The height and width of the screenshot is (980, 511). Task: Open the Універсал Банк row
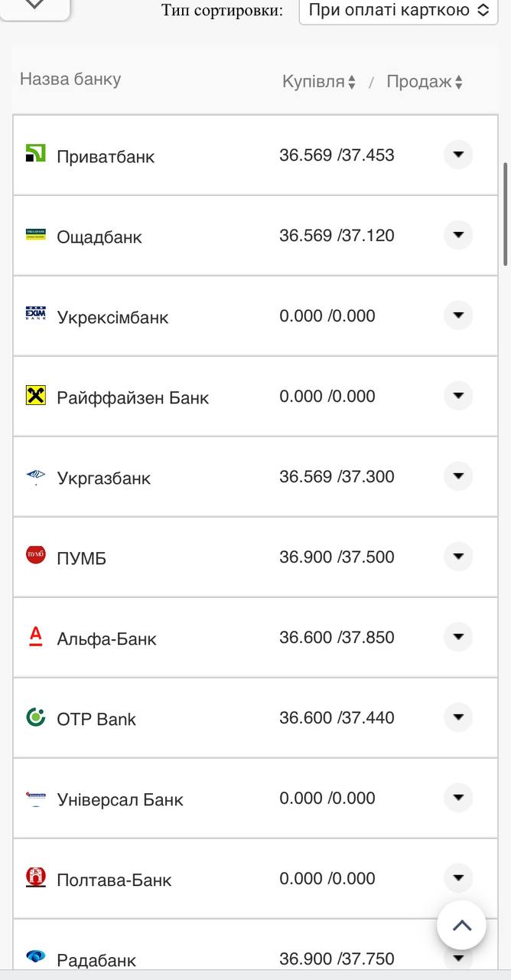click(120, 799)
